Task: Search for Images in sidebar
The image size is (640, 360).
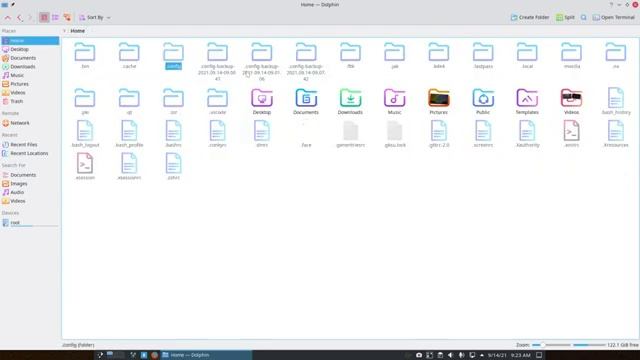Action: [x=30, y=184]
